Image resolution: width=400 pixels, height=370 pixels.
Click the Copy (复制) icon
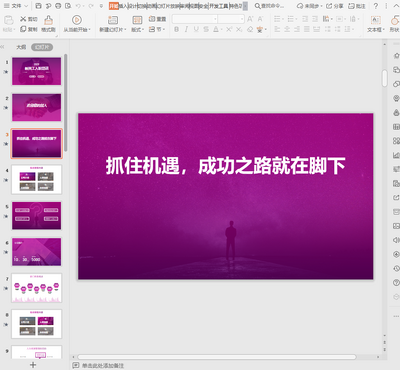(x=23, y=29)
